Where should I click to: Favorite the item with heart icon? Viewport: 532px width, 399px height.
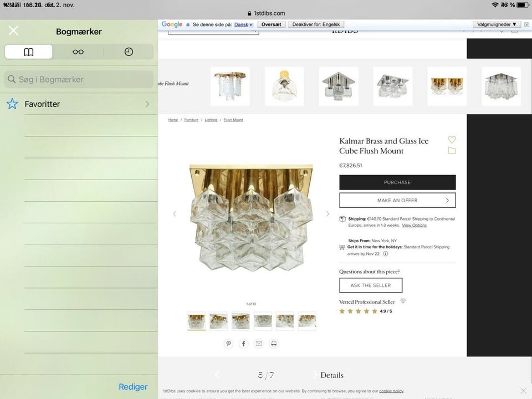click(452, 140)
